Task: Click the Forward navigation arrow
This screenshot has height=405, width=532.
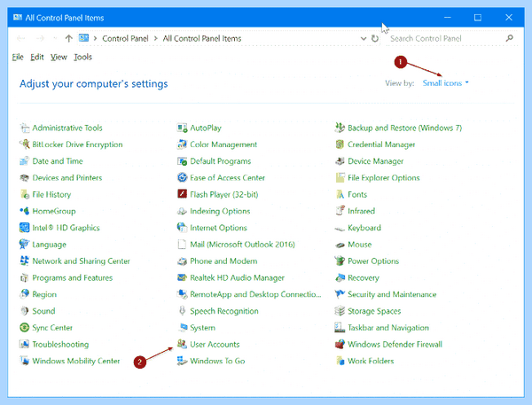Action: coord(40,39)
